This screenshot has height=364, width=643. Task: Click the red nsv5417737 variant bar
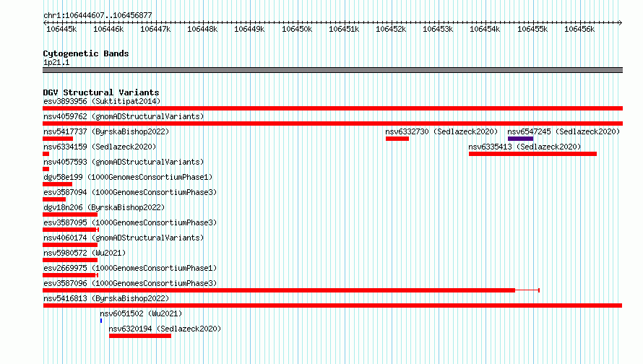pyautogui.click(x=58, y=139)
